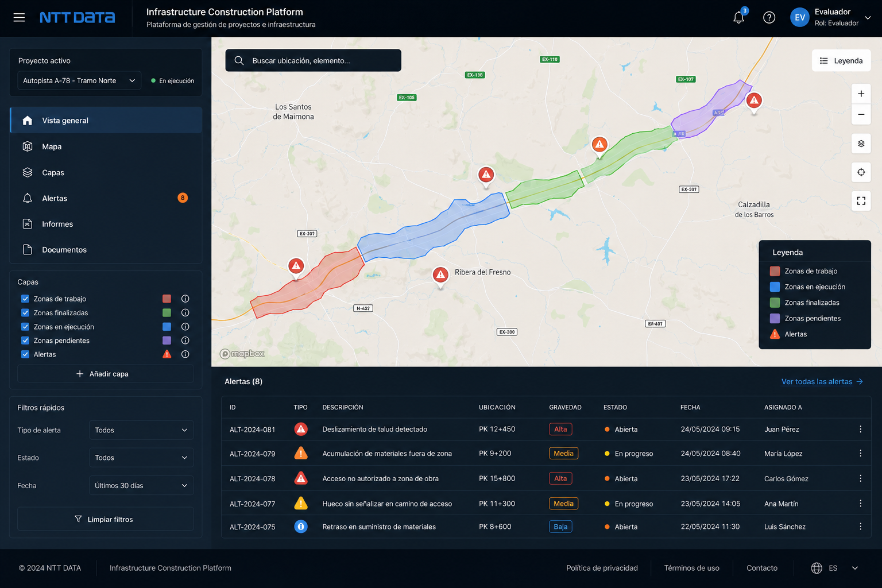Open ES language selector chevron
The height and width of the screenshot is (588, 882).
(854, 568)
